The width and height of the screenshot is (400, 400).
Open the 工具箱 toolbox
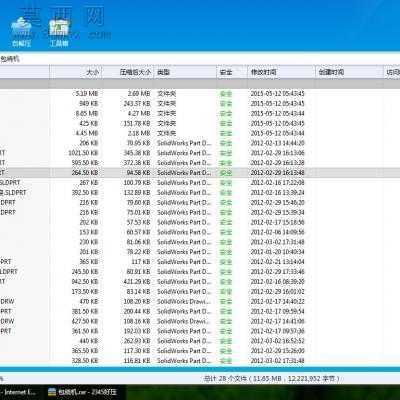click(59, 33)
